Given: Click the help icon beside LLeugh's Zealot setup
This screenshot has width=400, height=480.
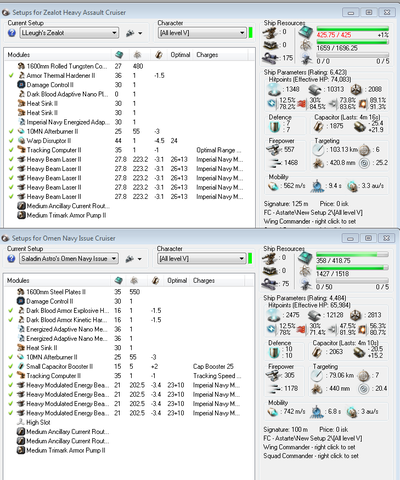Looking at the screenshot, I should pyautogui.click(x=12, y=33).
